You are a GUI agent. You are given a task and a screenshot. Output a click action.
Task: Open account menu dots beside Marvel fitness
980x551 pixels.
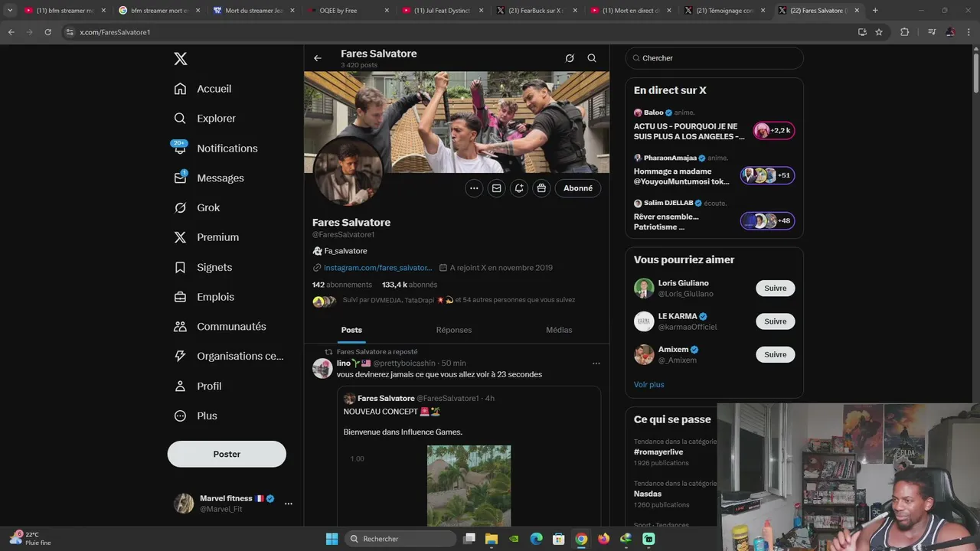[x=289, y=504]
